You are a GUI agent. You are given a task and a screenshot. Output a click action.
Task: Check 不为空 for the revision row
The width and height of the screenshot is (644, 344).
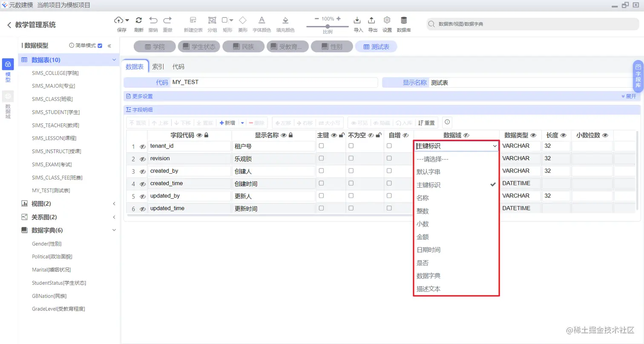point(351,158)
